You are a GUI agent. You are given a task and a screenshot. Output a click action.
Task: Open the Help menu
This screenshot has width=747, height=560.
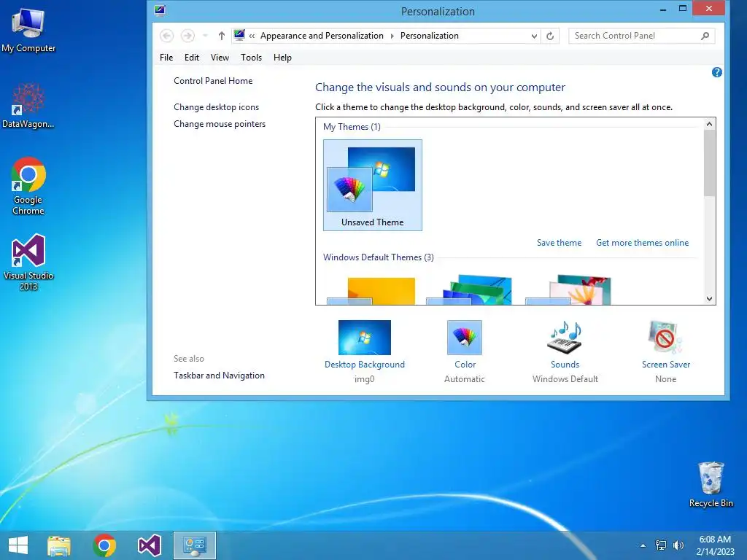(x=282, y=58)
